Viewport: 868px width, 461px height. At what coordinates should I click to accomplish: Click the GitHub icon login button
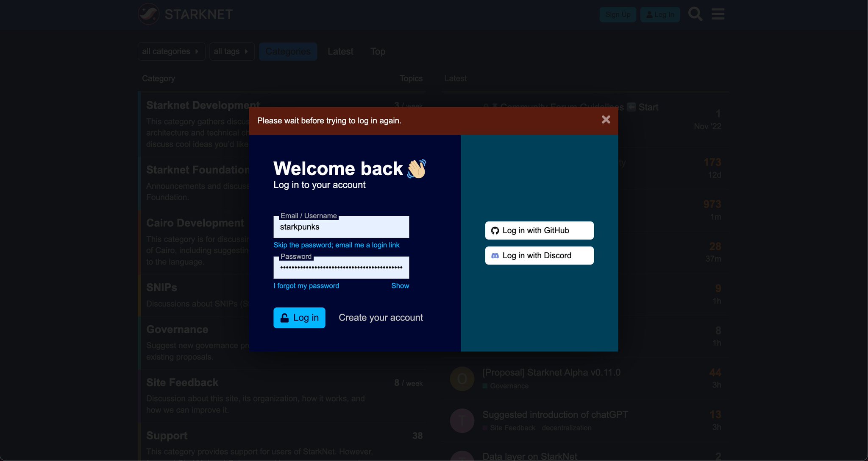[539, 230]
